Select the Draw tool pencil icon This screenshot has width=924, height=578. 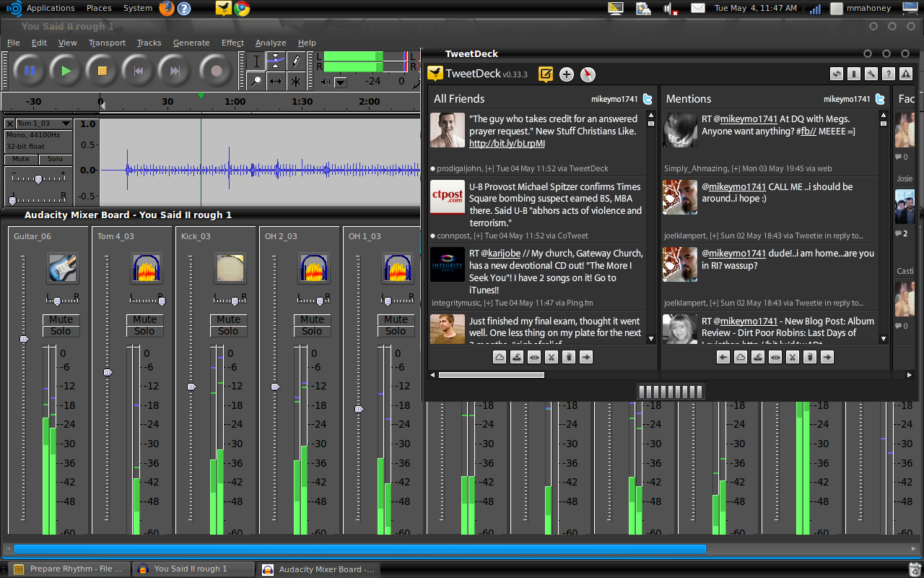click(296, 61)
